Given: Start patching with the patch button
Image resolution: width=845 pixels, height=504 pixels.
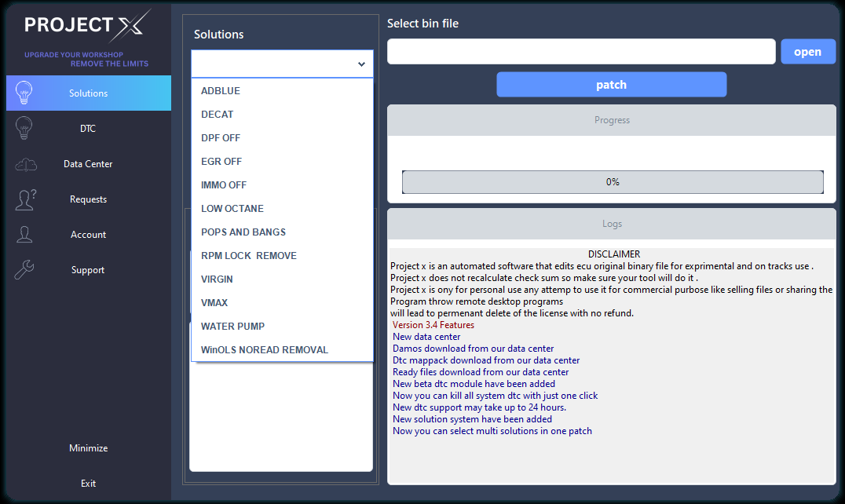Looking at the screenshot, I should tap(611, 85).
